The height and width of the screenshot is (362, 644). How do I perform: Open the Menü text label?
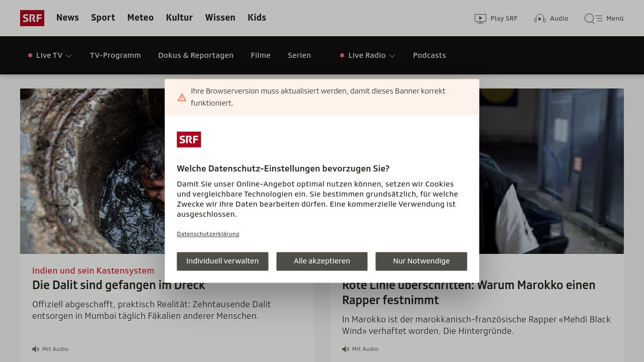[x=615, y=19]
